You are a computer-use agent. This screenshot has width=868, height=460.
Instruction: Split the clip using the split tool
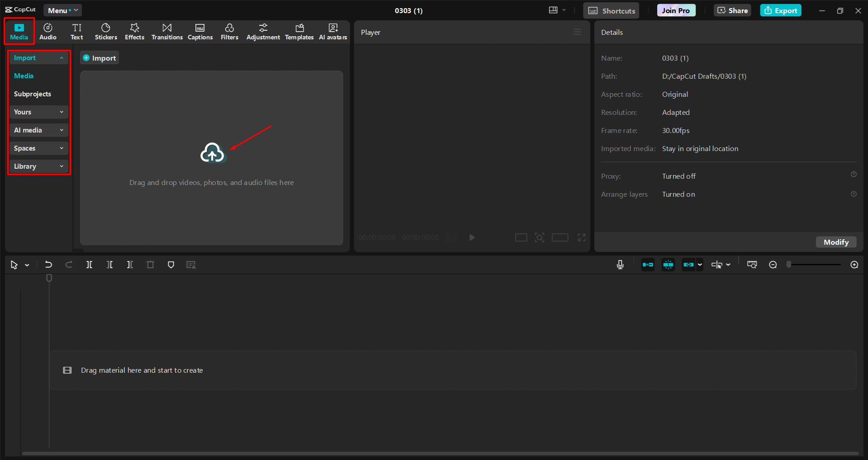(89, 265)
